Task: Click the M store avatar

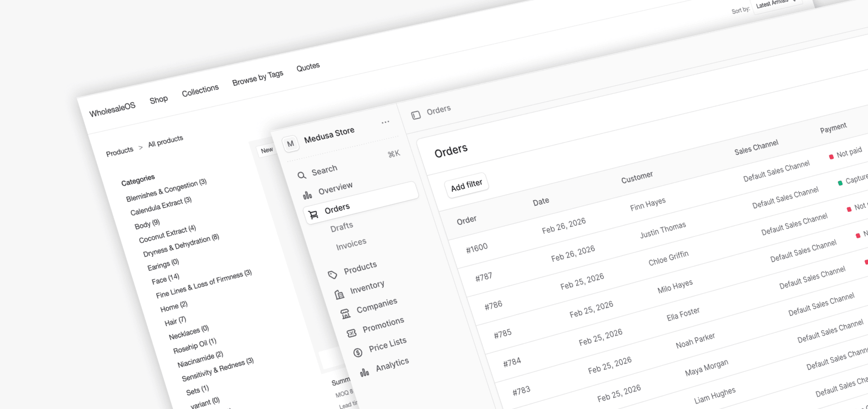Action: 290,144
